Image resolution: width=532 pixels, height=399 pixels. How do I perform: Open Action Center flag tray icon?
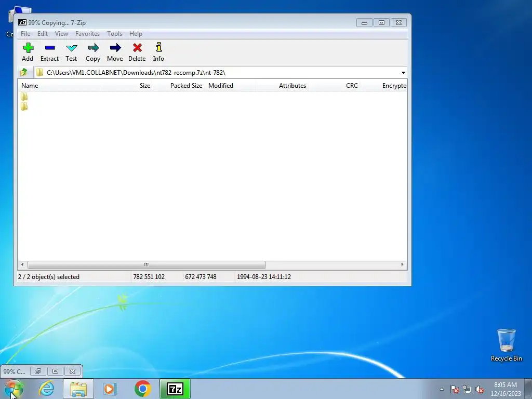tap(455, 389)
